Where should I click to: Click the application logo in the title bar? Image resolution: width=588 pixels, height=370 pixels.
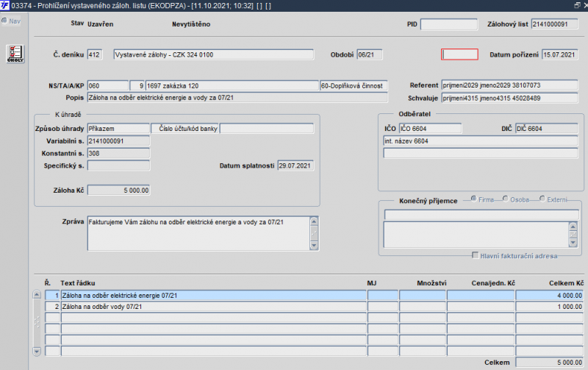(x=5, y=5)
